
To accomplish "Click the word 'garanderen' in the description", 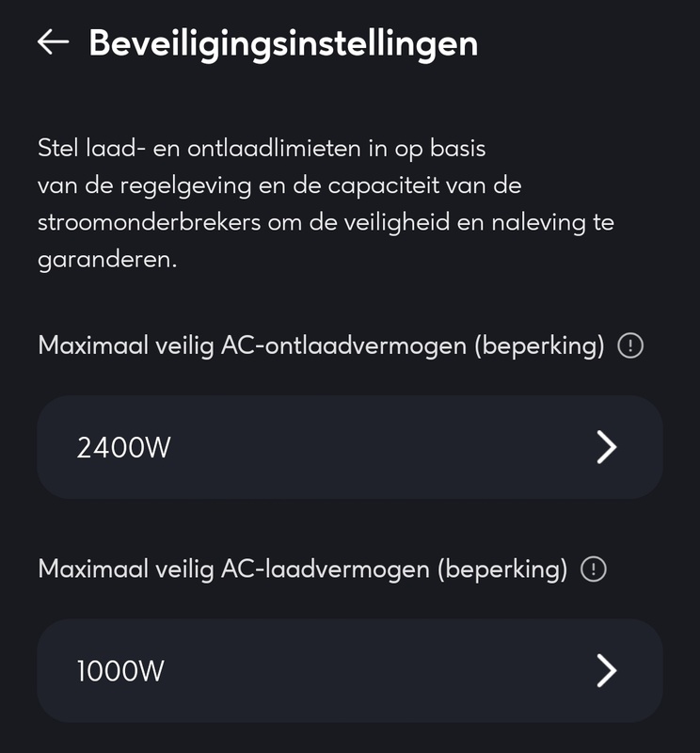I will [107, 261].
